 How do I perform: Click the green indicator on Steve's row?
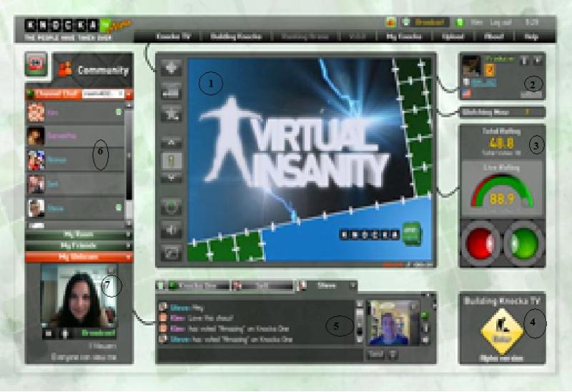pyautogui.click(x=119, y=207)
